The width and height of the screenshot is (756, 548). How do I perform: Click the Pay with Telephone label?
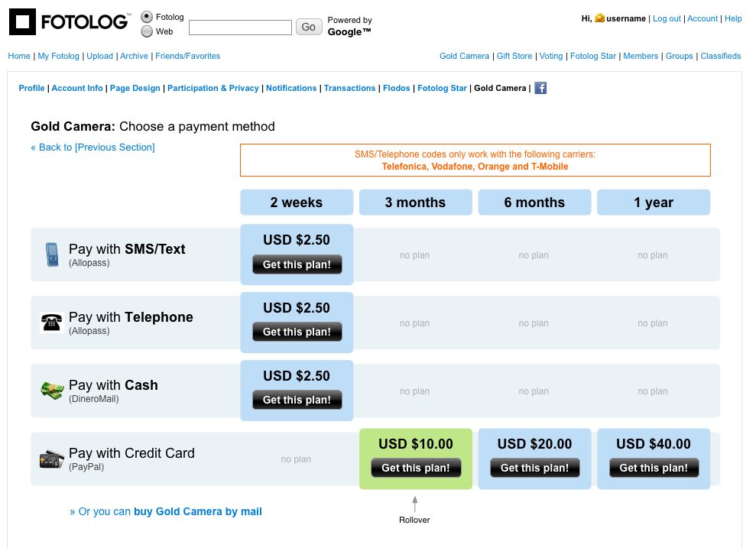point(131,317)
